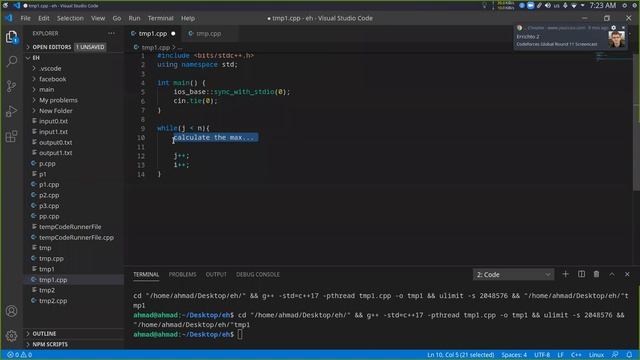Select the TERMINAL panel tab

[146, 275]
